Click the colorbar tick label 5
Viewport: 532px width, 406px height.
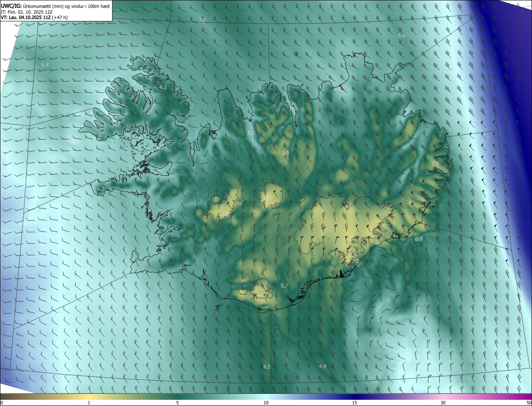[177, 403]
